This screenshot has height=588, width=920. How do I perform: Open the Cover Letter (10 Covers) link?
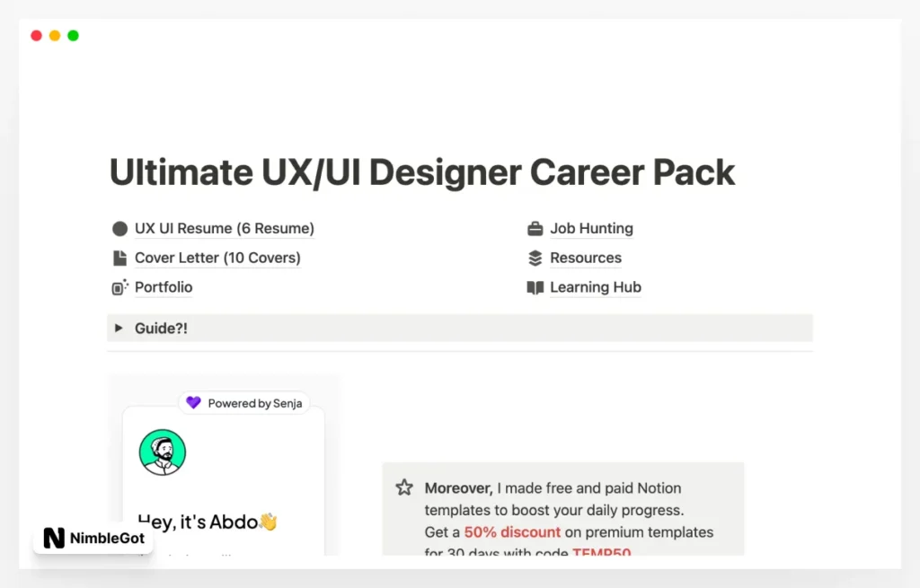click(218, 258)
